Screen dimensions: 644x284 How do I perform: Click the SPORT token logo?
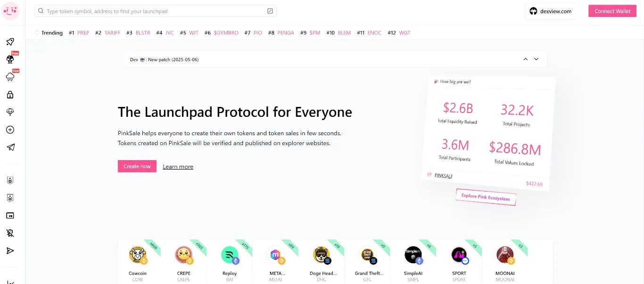pos(459,255)
